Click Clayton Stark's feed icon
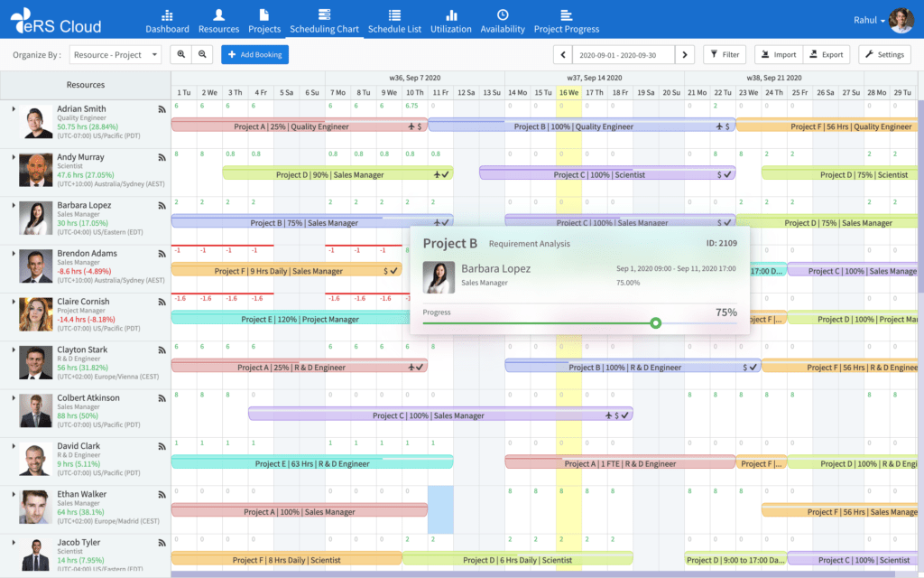The width and height of the screenshot is (924, 578). coord(162,350)
